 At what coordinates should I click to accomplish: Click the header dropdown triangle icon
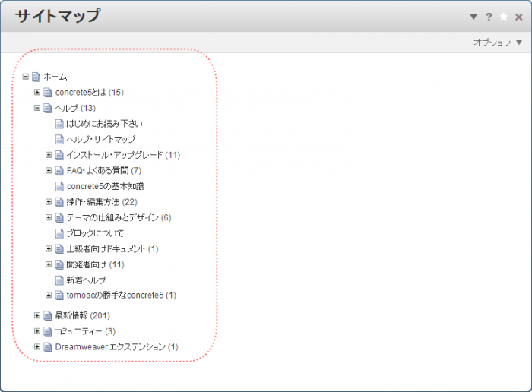(x=473, y=17)
